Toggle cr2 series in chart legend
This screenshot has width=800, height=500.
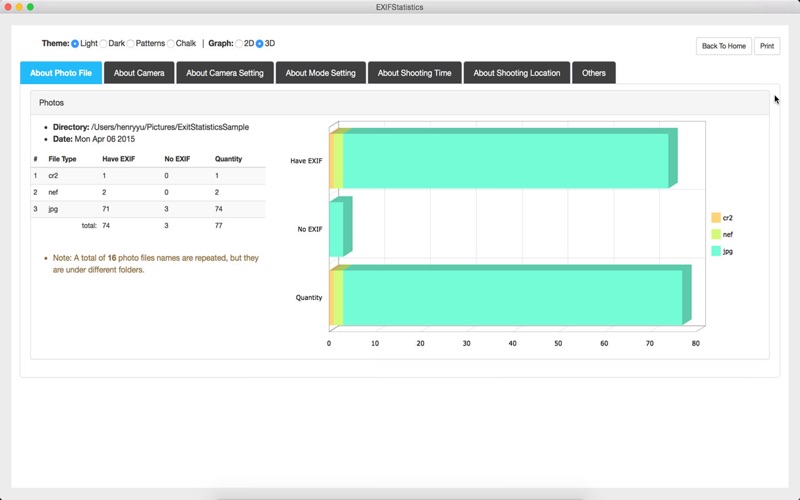tap(722, 218)
